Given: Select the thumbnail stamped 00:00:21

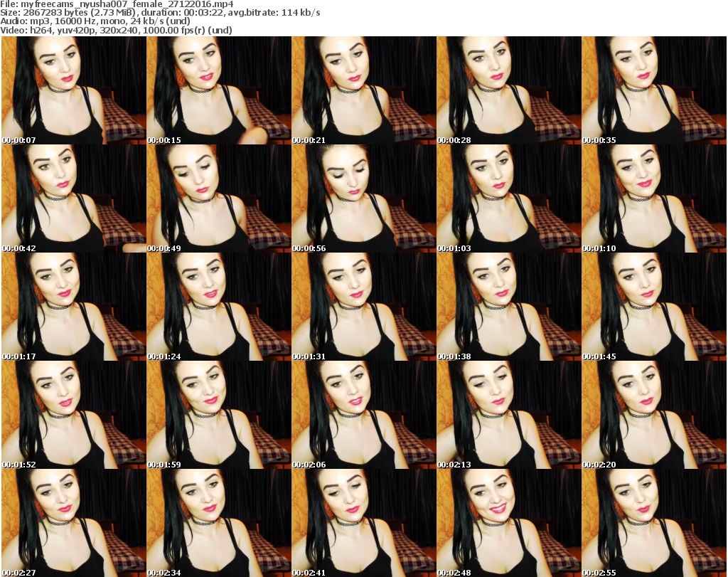Looking at the screenshot, I should 363,90.
